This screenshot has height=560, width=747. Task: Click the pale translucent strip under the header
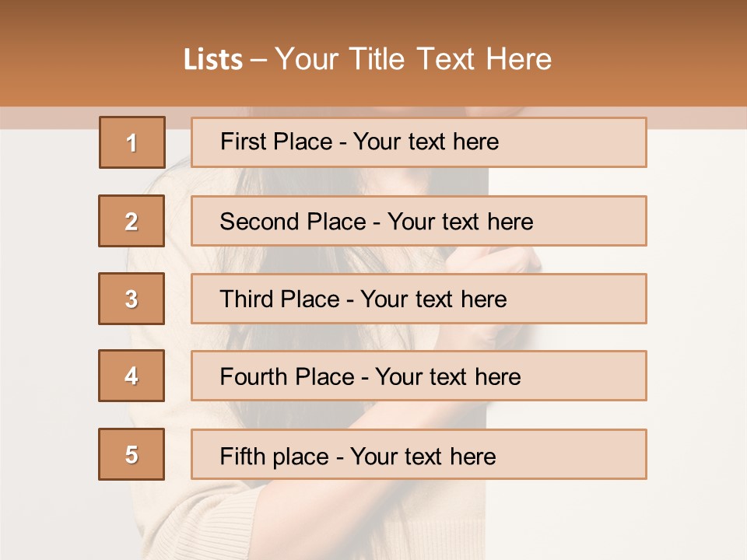(x=47, y=117)
